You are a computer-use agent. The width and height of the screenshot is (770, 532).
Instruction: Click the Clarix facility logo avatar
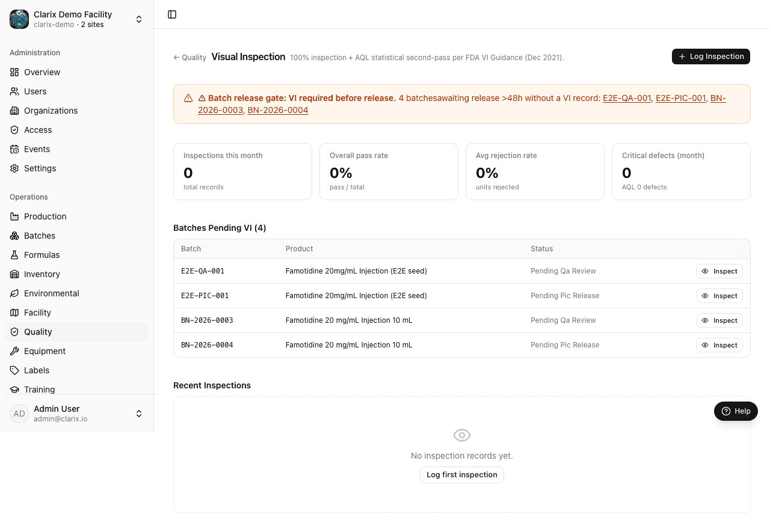(x=19, y=19)
